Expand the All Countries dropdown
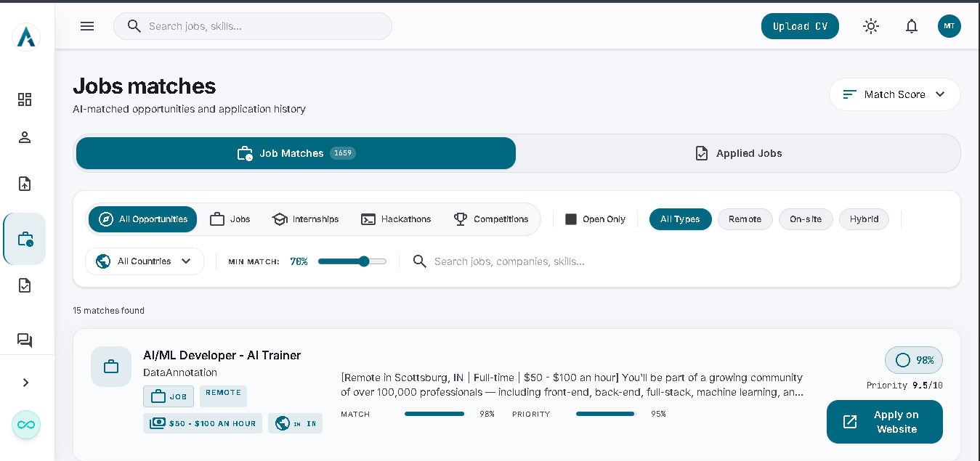This screenshot has height=461, width=980. pos(145,261)
